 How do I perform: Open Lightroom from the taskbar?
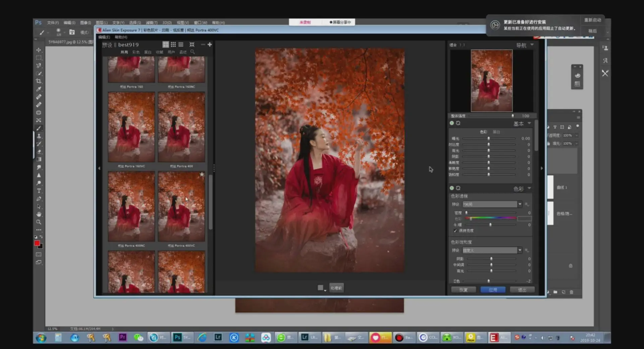coord(218,337)
